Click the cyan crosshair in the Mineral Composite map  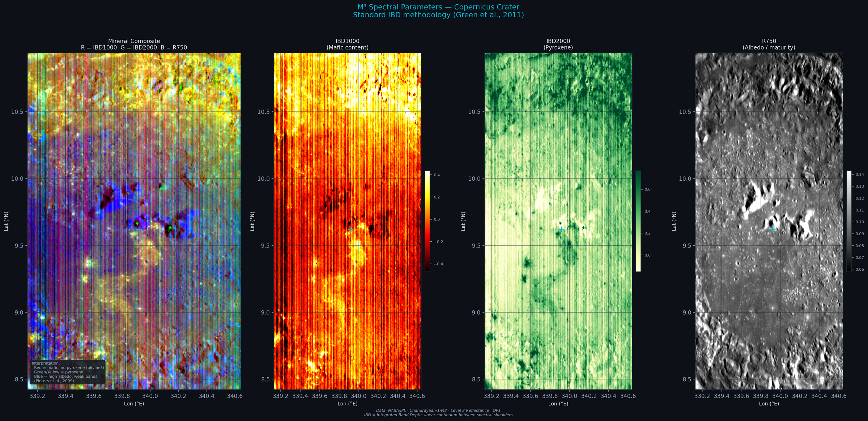(x=139, y=229)
